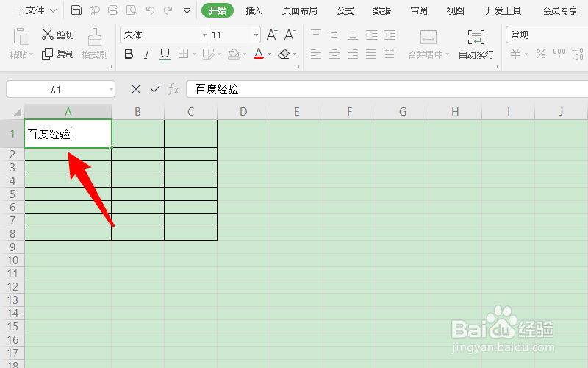Click the fill color bucket icon
588x368 pixels.
234,54
